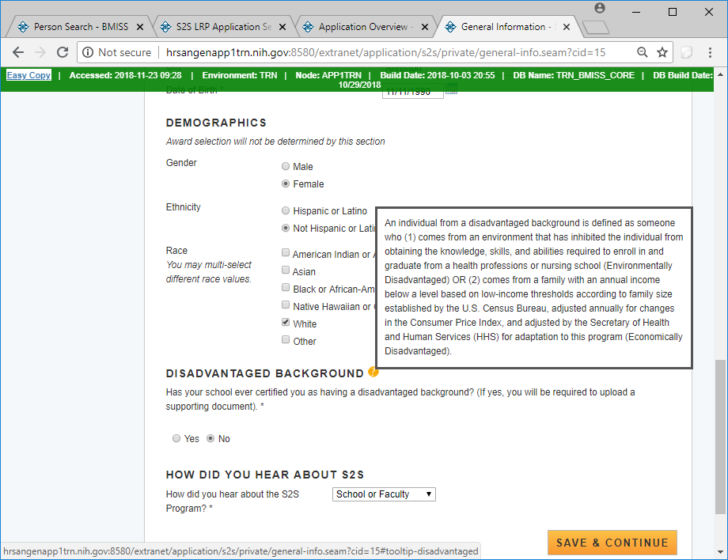Select the Male gender radio button
Viewport: 728px width, 560px height.
click(286, 167)
